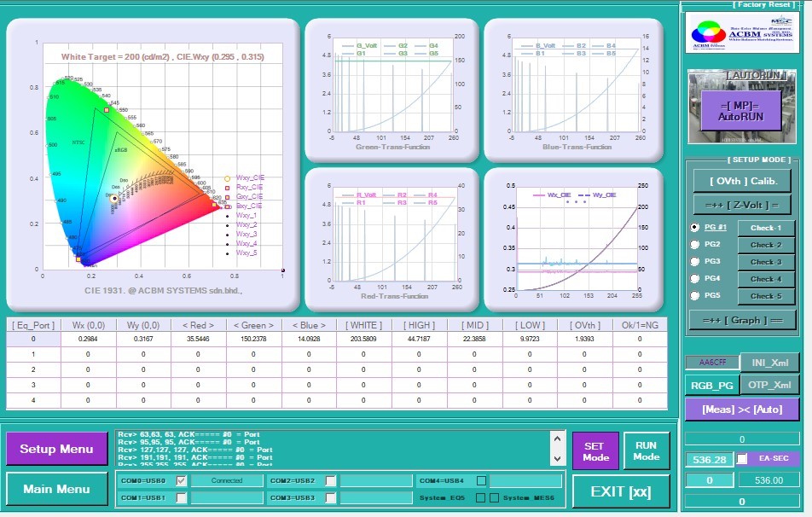Select the PG4 radio option
812x517 pixels.
pyautogui.click(x=695, y=278)
